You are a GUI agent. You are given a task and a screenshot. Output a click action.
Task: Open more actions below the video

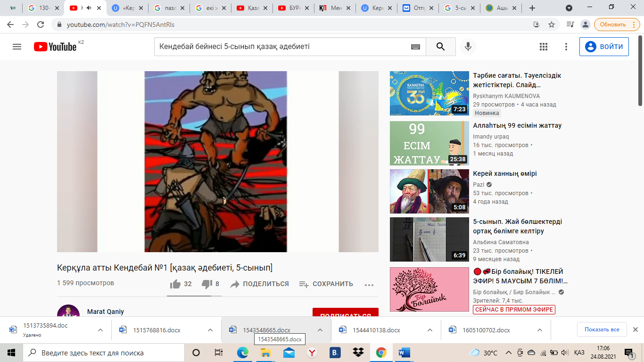tap(369, 284)
